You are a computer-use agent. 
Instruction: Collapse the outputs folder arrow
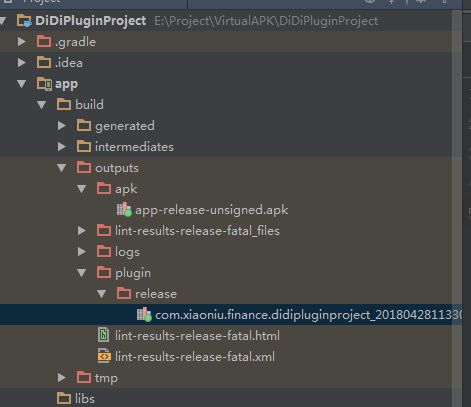pos(62,168)
